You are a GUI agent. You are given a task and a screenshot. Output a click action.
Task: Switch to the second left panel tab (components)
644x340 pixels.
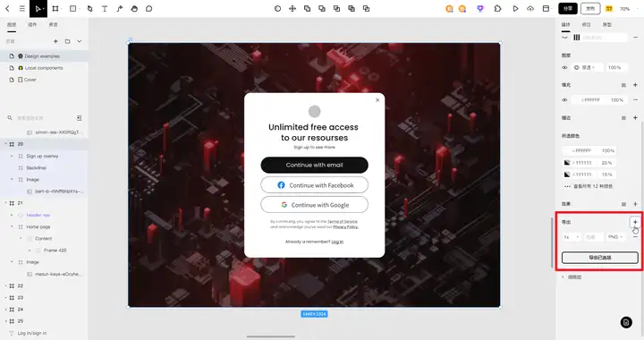pos(32,25)
